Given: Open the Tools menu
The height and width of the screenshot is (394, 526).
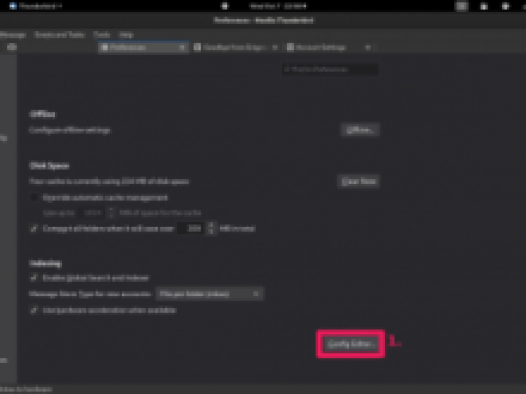Looking at the screenshot, I should tap(102, 35).
